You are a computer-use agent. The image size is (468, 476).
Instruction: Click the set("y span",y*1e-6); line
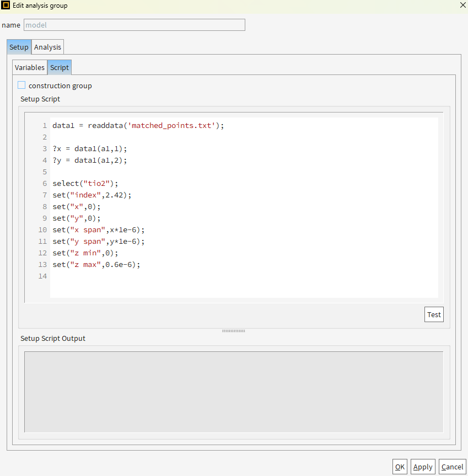pos(99,242)
